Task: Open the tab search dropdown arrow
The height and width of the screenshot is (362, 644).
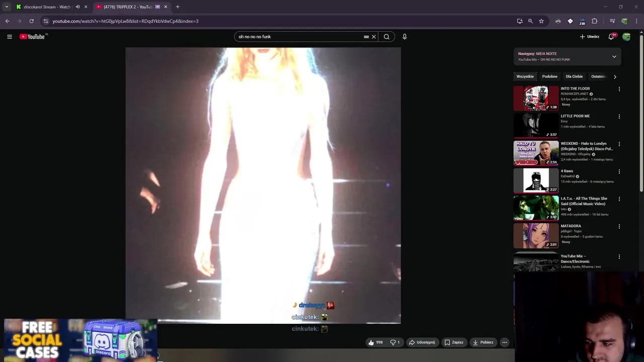Action: pyautogui.click(x=7, y=7)
